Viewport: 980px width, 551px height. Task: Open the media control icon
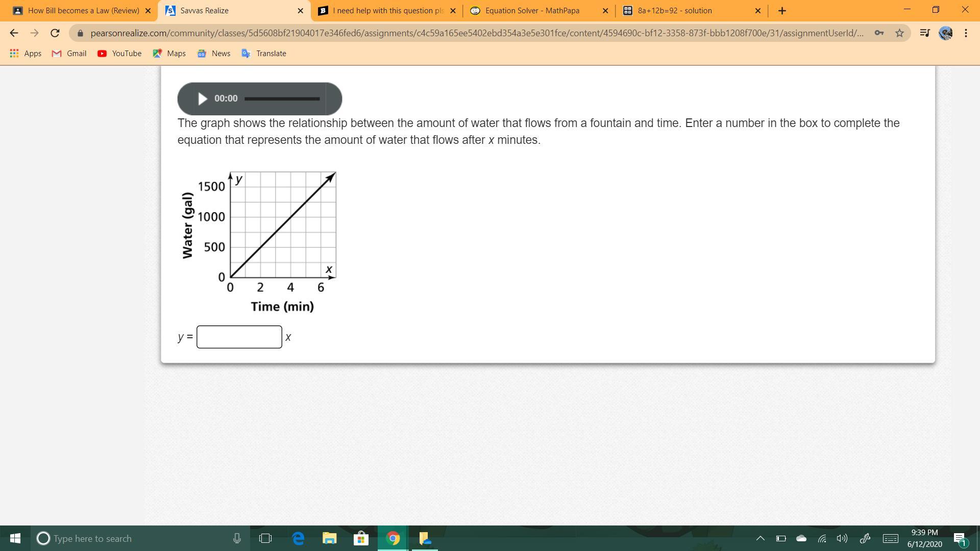(x=924, y=33)
